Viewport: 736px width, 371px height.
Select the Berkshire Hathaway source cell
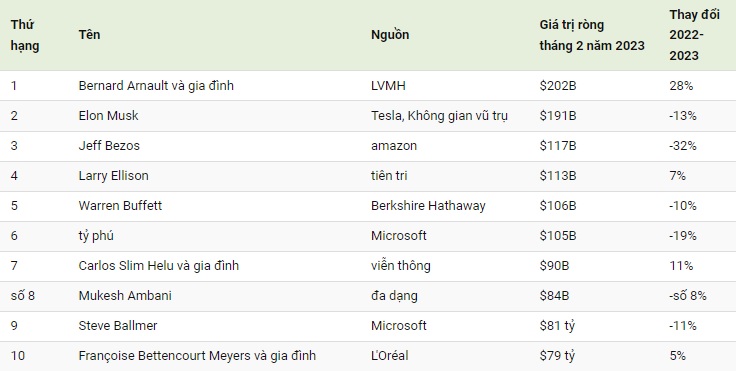coord(428,206)
